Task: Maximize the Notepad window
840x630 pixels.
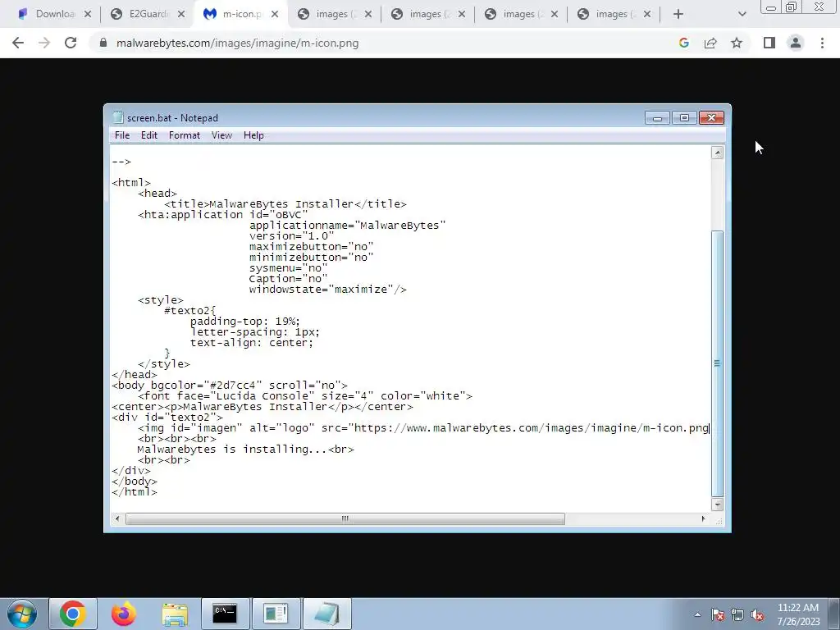Action: [x=684, y=117]
